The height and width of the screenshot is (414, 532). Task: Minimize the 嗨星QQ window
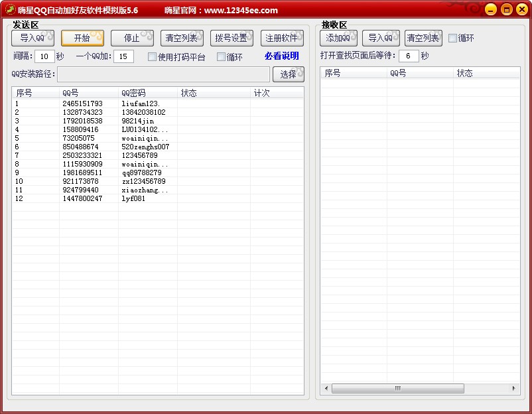490,9
